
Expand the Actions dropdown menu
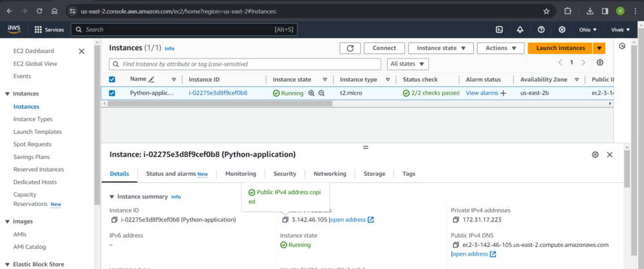point(500,48)
